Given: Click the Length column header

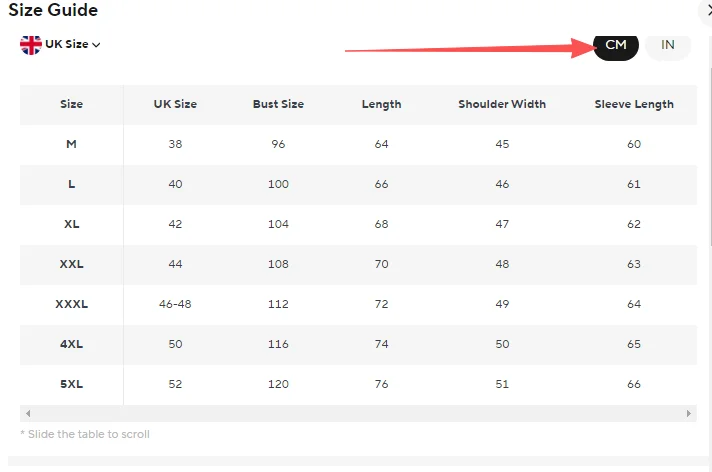Looking at the screenshot, I should coord(381,104).
